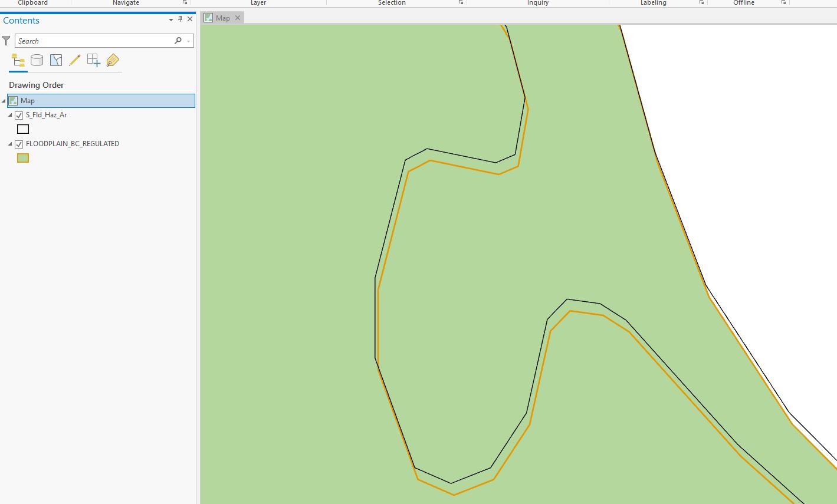Click inside the Contents search field
Screen dimensions: 837x504
tap(94, 41)
